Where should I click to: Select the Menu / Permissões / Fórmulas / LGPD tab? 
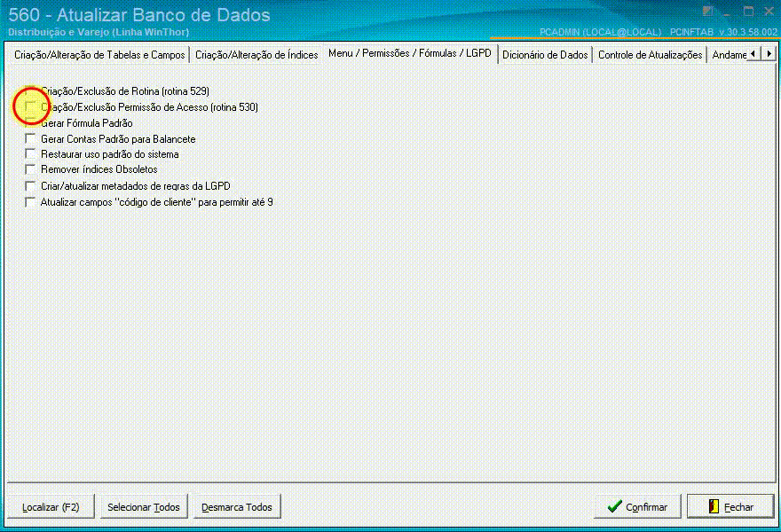[x=410, y=53]
